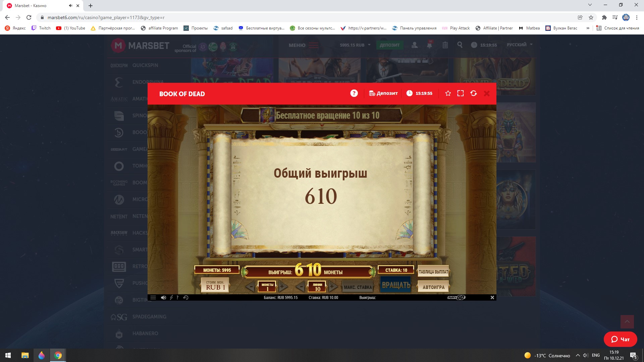Click the notifications bell icon
The image size is (644, 362).
pyautogui.click(x=429, y=45)
